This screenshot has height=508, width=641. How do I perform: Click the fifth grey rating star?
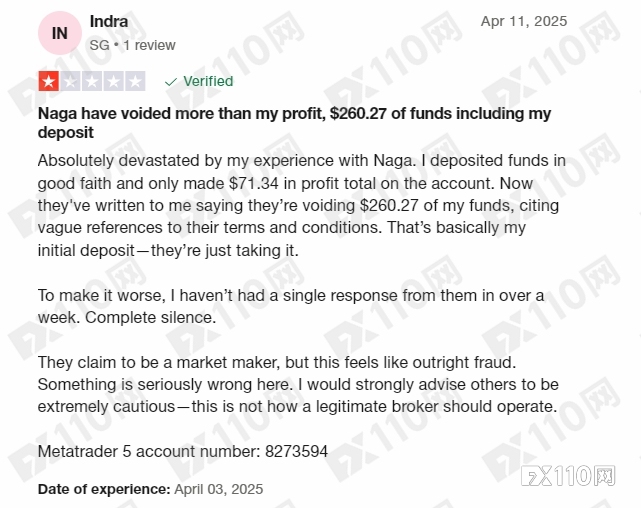[135, 81]
